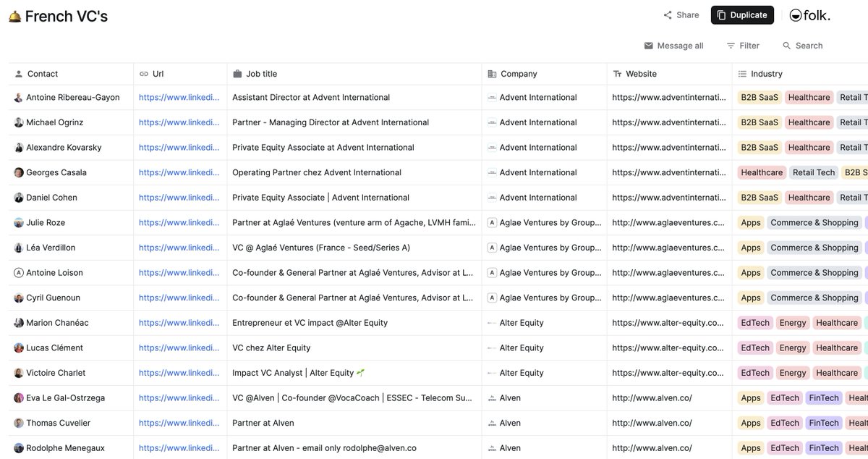Image resolution: width=868 pixels, height=459 pixels.
Task: Click Michael Ogrinz's avatar
Action: (19, 122)
